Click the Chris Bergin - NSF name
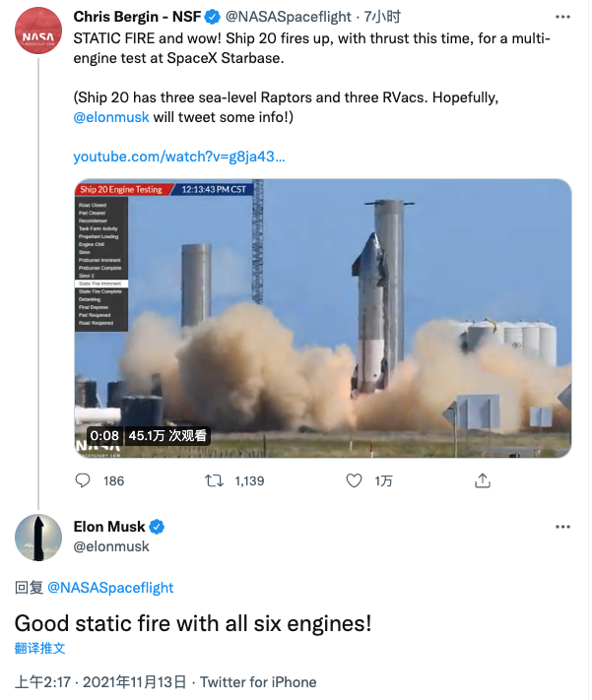592x700 pixels. (x=136, y=18)
